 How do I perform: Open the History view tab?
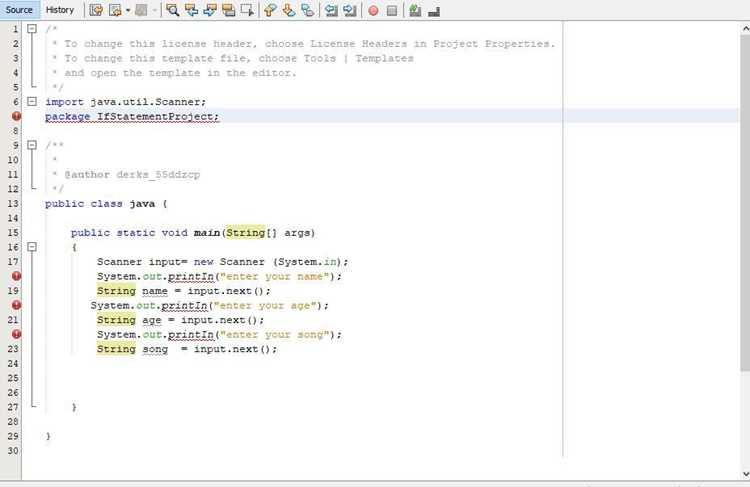pos(60,10)
